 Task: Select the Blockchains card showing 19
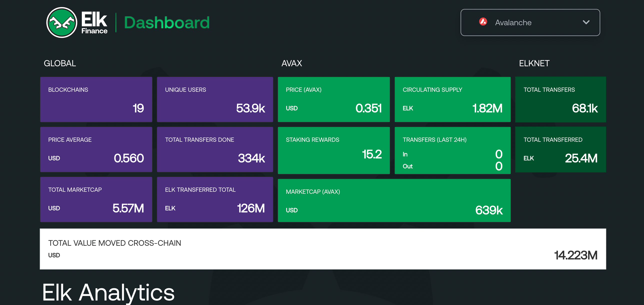(96, 99)
